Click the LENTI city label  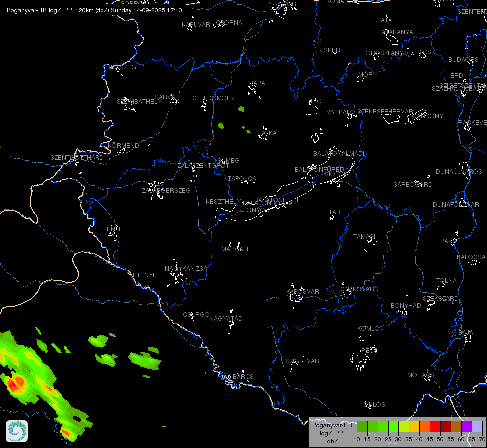[112, 229]
